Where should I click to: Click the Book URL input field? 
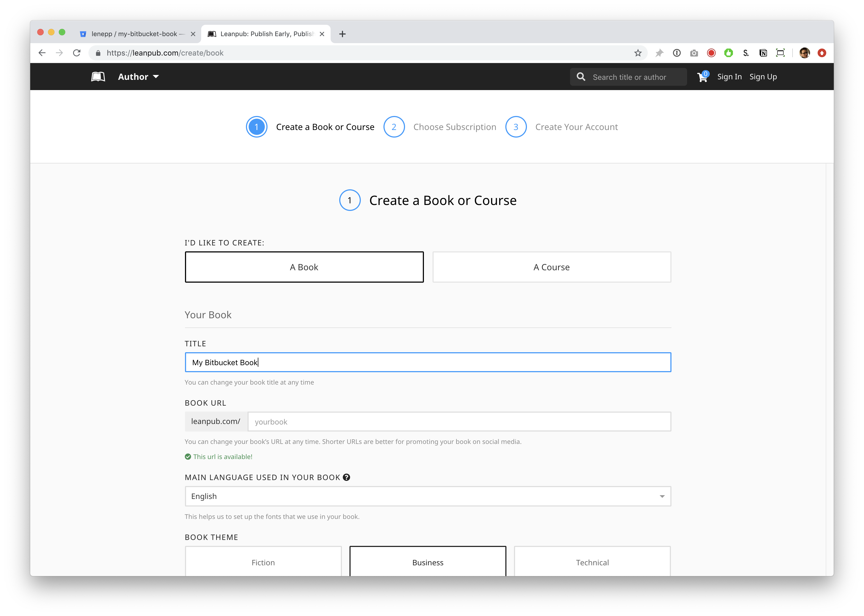coord(459,422)
